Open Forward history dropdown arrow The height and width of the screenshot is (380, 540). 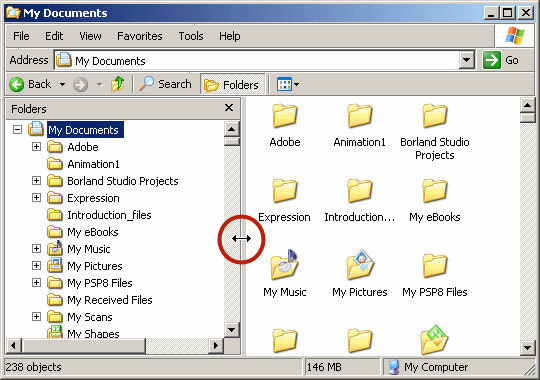point(99,84)
